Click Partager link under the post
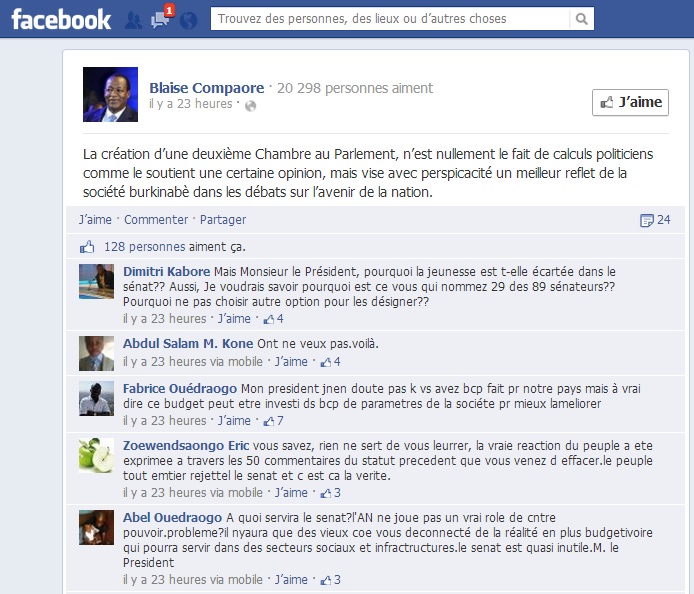This screenshot has width=694, height=594. pos(223,220)
